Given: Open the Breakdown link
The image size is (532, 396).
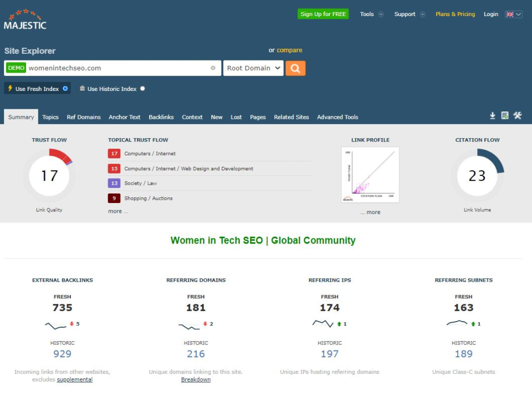Looking at the screenshot, I should [196, 379].
